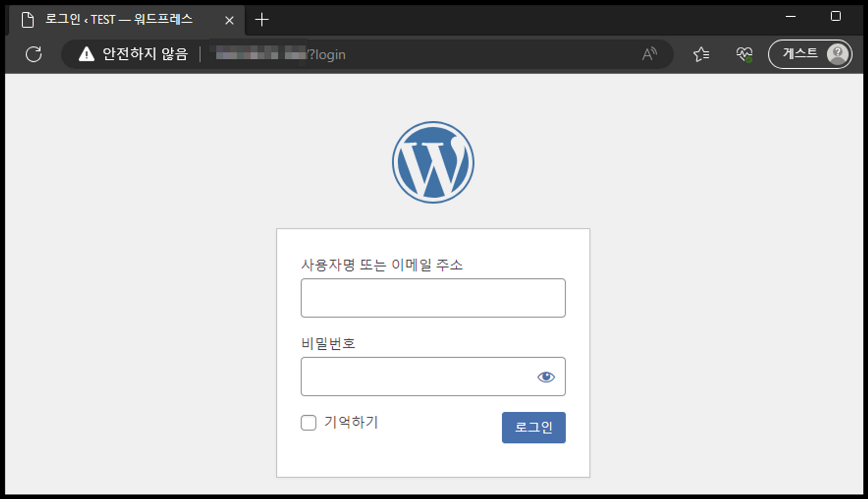Click the page icon on the tab
The width and height of the screenshot is (868, 499).
point(28,20)
